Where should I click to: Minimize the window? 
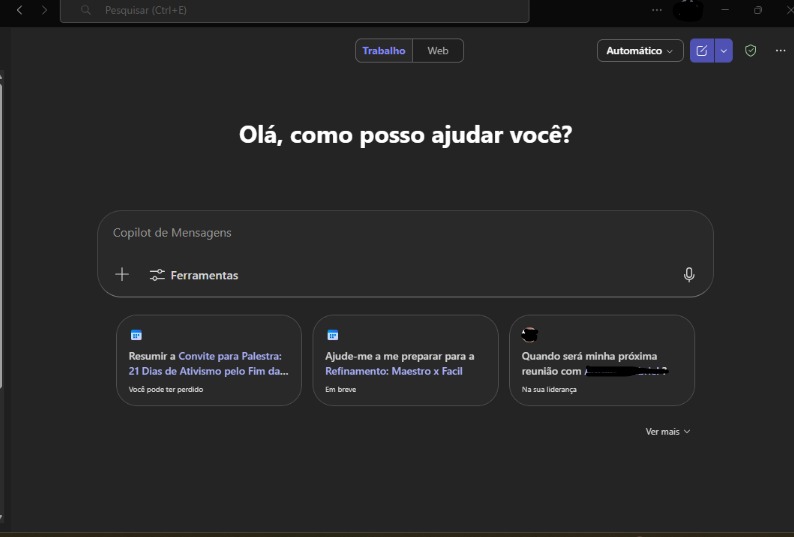click(x=725, y=10)
